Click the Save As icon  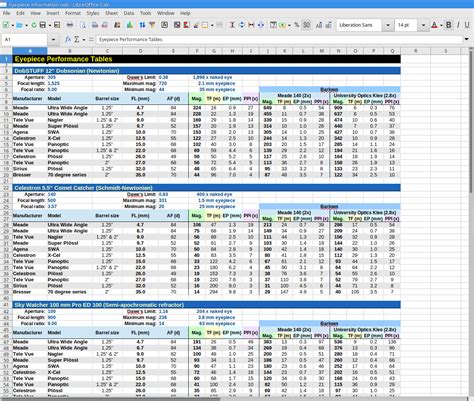[57, 25]
